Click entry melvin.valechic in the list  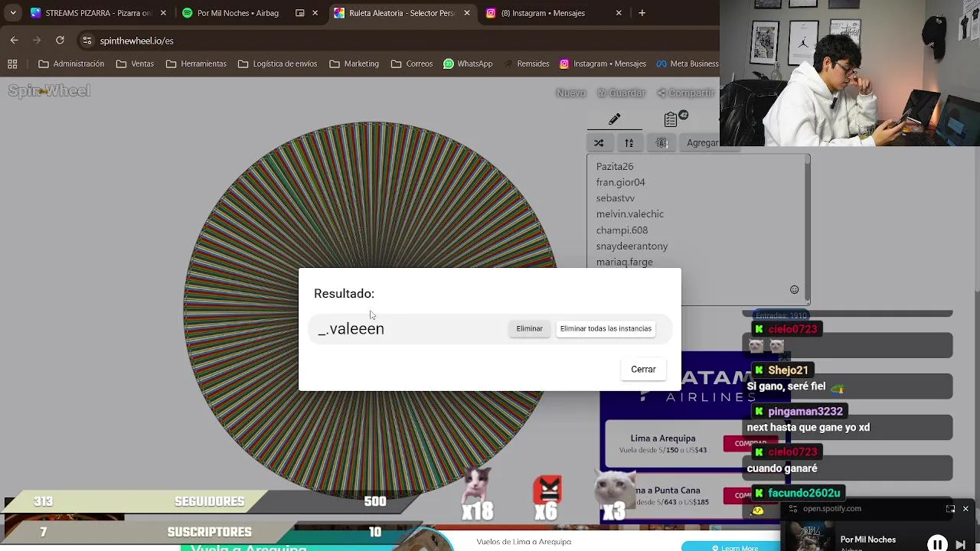pyautogui.click(x=630, y=214)
